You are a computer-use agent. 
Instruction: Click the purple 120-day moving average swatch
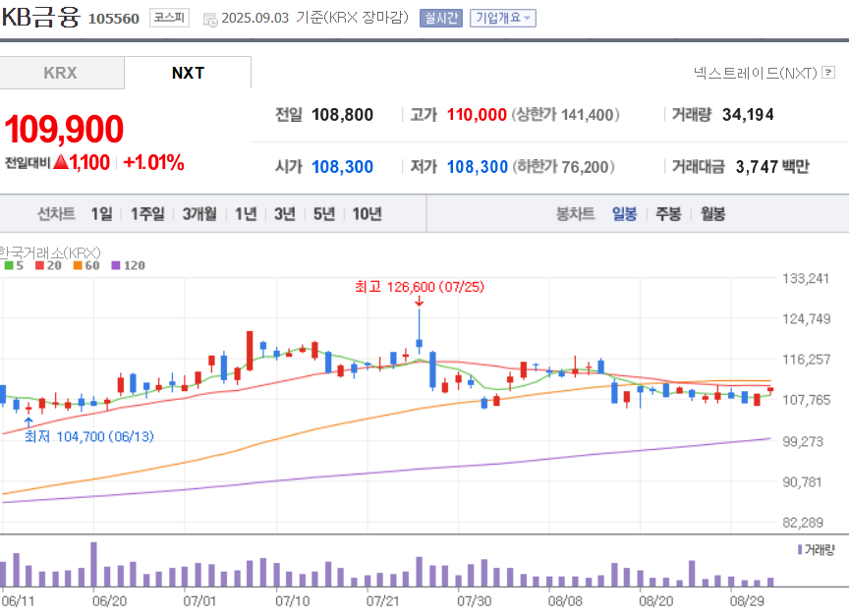point(115,265)
